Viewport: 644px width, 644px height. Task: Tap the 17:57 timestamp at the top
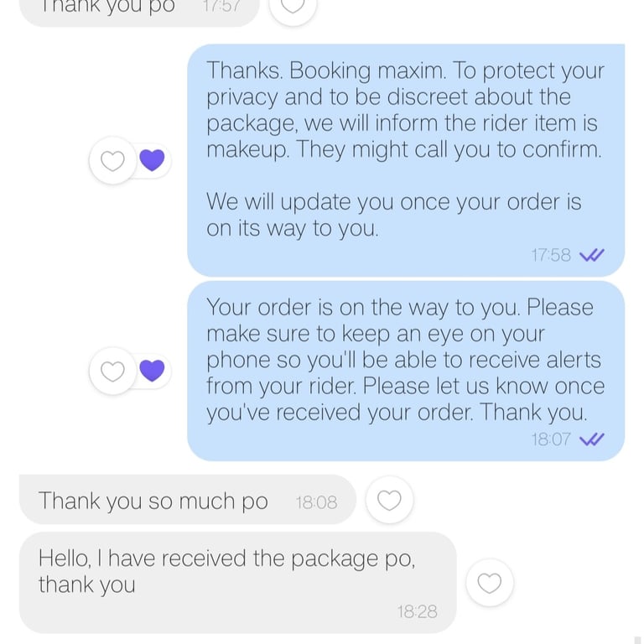(221, 7)
